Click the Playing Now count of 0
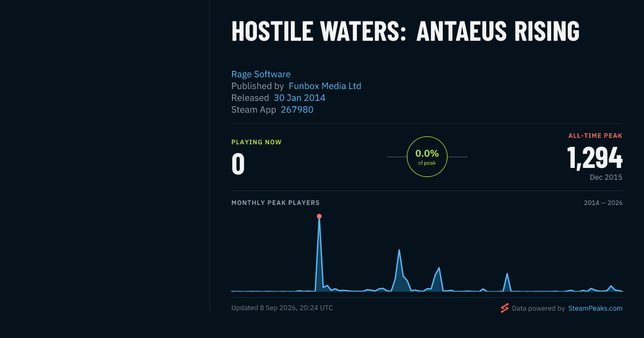Screen dimensions: 644x338 point(238,164)
